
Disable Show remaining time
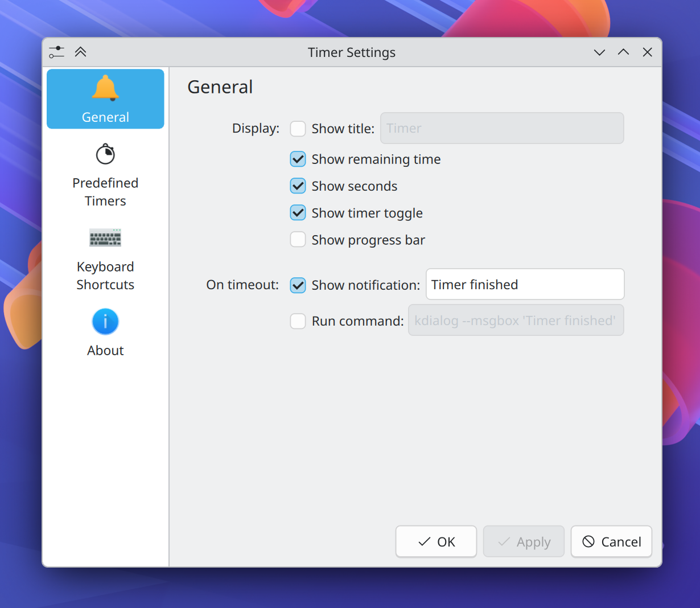point(298,159)
